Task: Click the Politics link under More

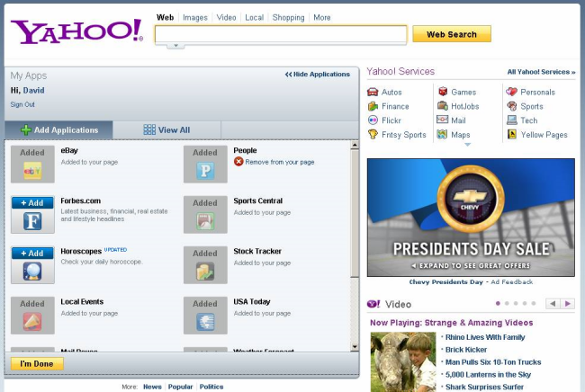Action: (x=211, y=387)
